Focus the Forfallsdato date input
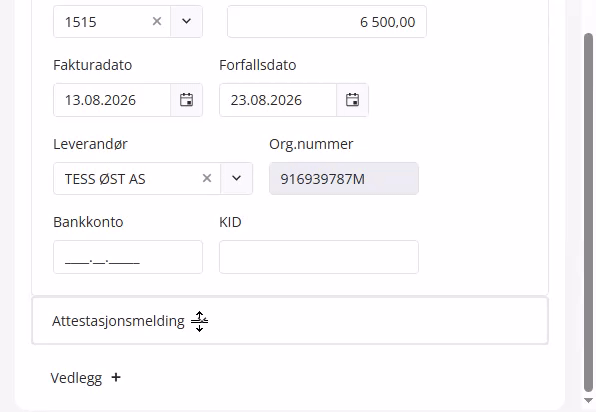 [x=278, y=100]
